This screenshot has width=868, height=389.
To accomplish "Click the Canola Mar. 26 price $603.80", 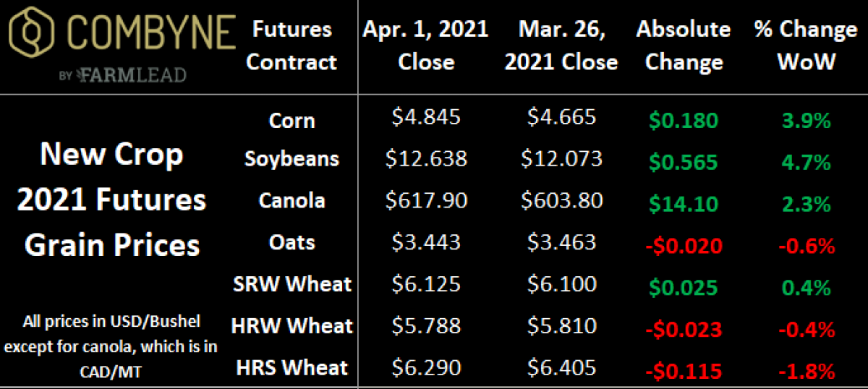I will click(561, 200).
